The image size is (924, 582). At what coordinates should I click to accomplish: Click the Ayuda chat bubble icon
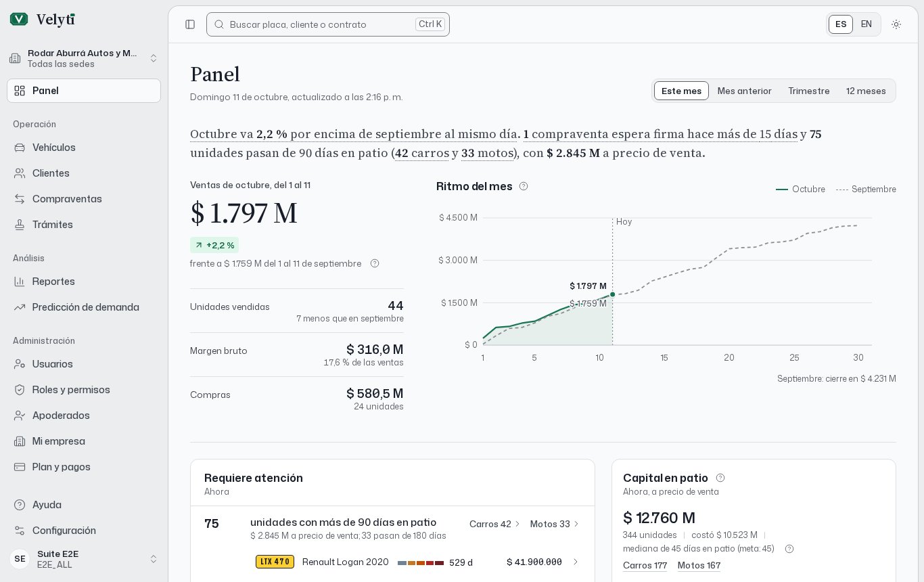click(20, 505)
